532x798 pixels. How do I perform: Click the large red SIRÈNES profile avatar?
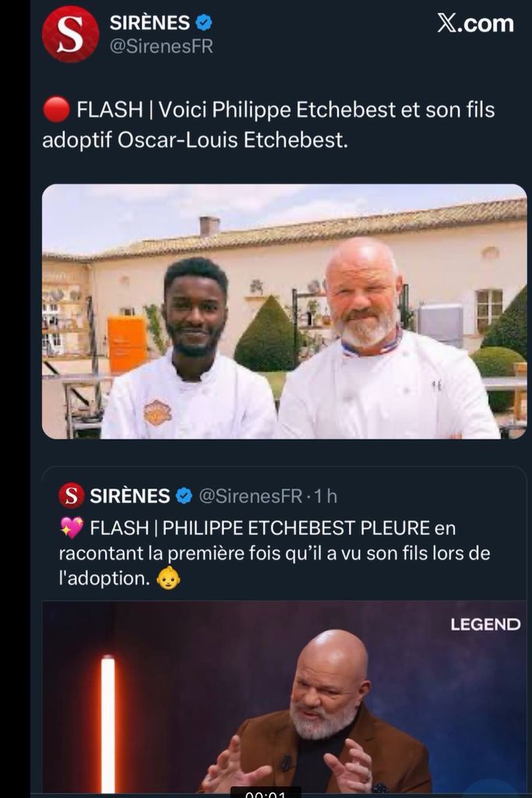click(x=70, y=34)
